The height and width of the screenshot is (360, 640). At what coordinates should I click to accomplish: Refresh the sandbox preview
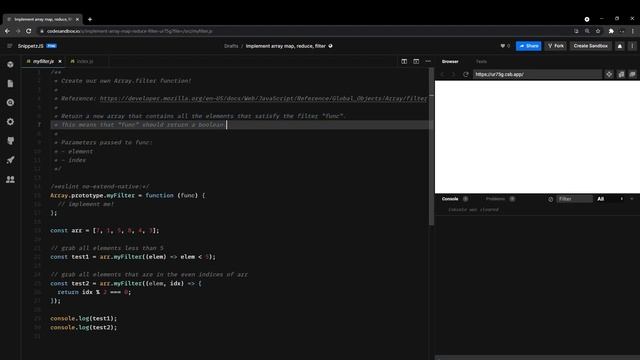[466, 74]
